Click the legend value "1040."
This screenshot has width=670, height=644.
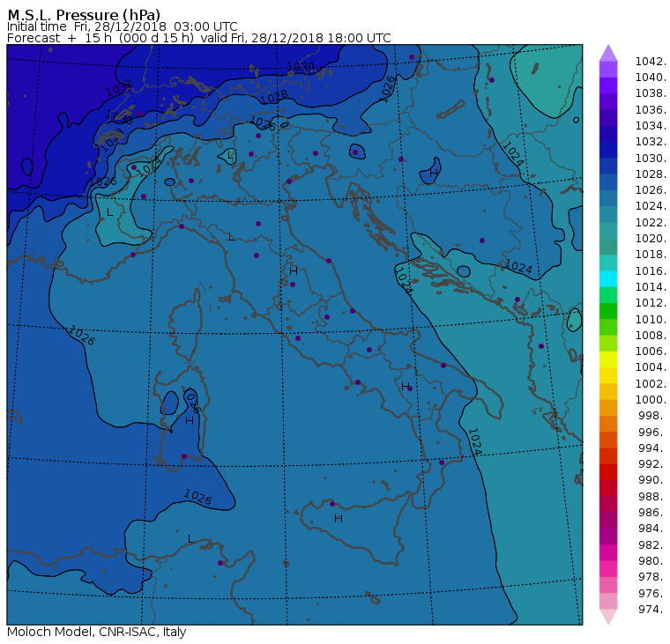click(651, 78)
